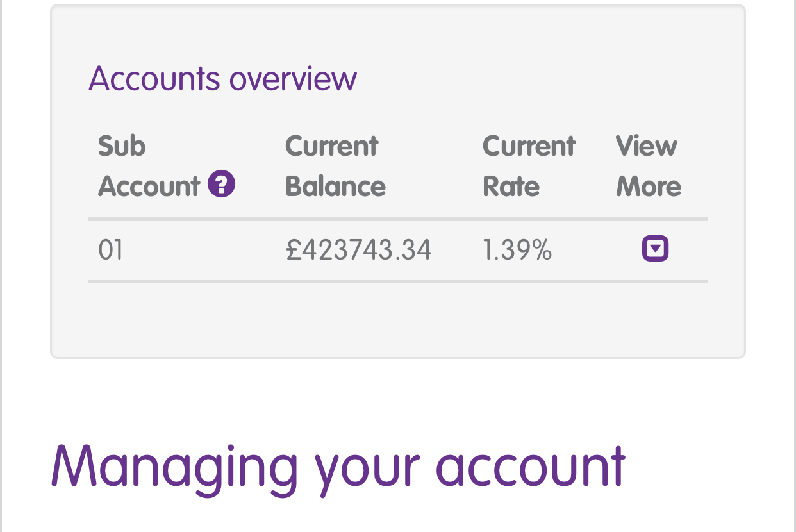796x532 pixels.
Task: Click the word overview in panel title
Action: (293, 79)
